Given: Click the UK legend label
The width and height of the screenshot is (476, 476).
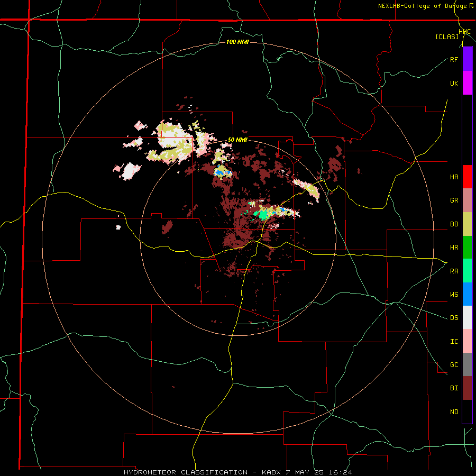Looking at the screenshot, I should (454, 83).
